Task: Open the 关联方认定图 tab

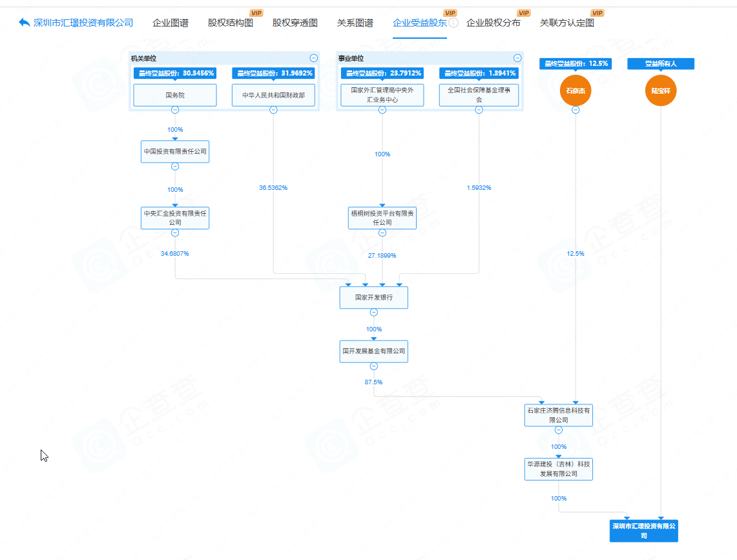Action: [567, 23]
